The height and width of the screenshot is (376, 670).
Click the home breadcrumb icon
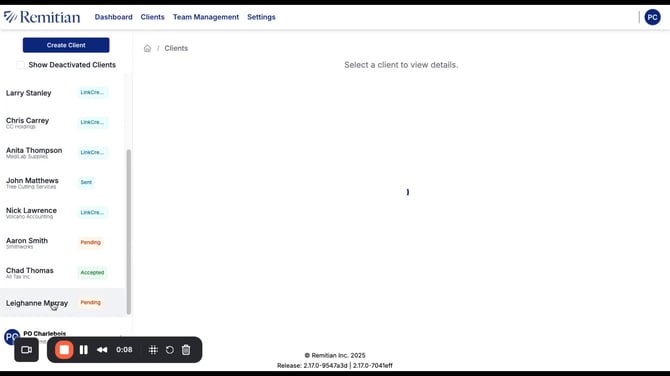tap(147, 48)
